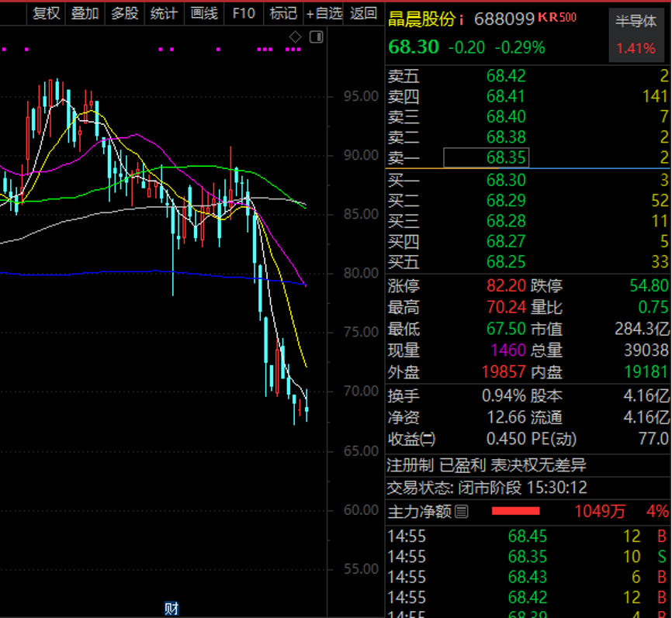Click the red 主力净额 bar indicator
Viewport: 672px width, 618px height.
tap(515, 512)
